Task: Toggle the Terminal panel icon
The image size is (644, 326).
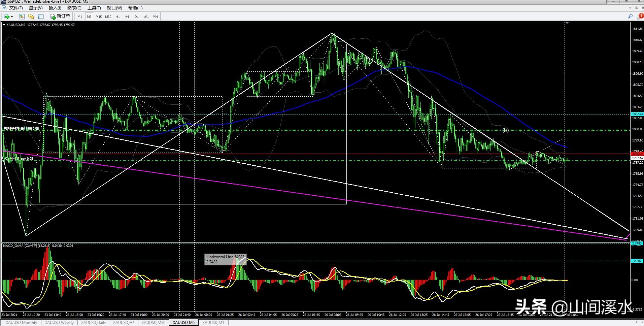Action: (41, 17)
